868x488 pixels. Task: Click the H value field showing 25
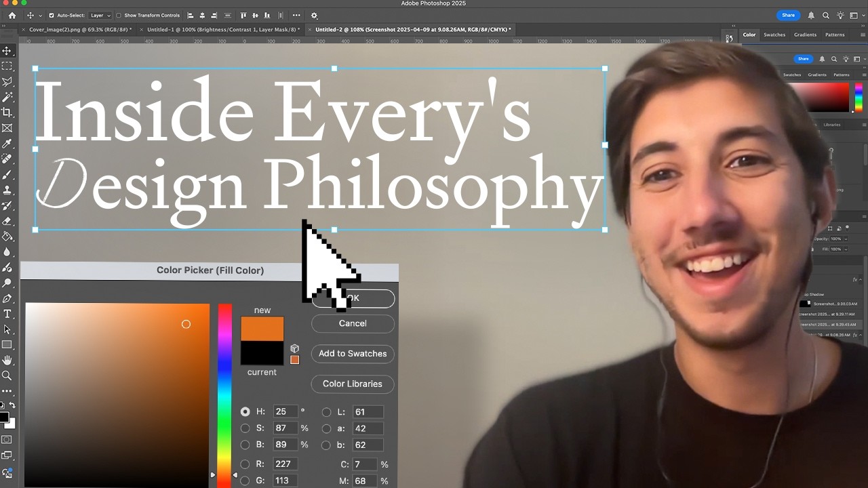coord(285,411)
